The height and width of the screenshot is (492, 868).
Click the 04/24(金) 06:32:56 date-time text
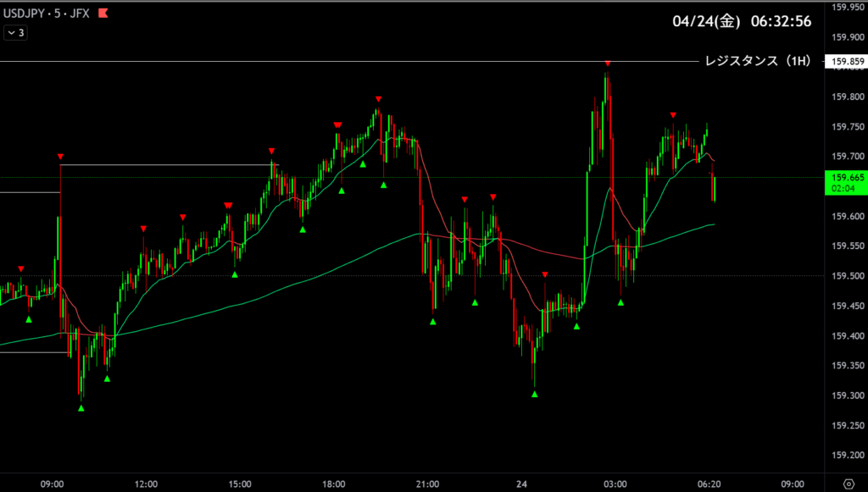click(x=740, y=21)
